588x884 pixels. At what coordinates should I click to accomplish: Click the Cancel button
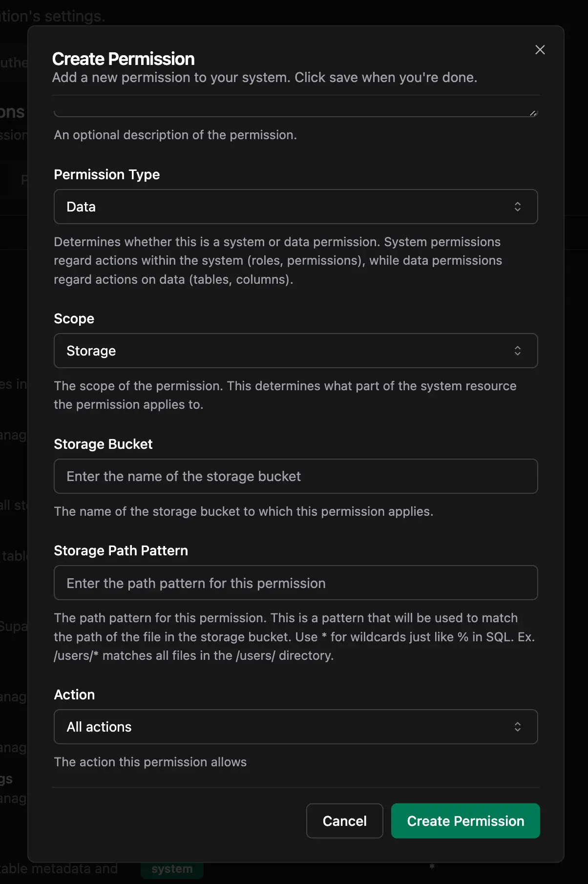click(344, 821)
